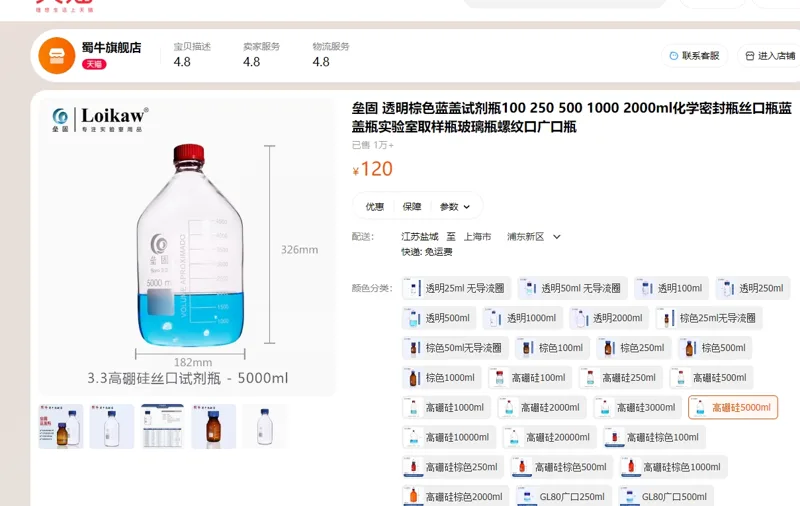Pick the GL80广口500ml variant
Screen dimensions: 800x506
coord(666,496)
